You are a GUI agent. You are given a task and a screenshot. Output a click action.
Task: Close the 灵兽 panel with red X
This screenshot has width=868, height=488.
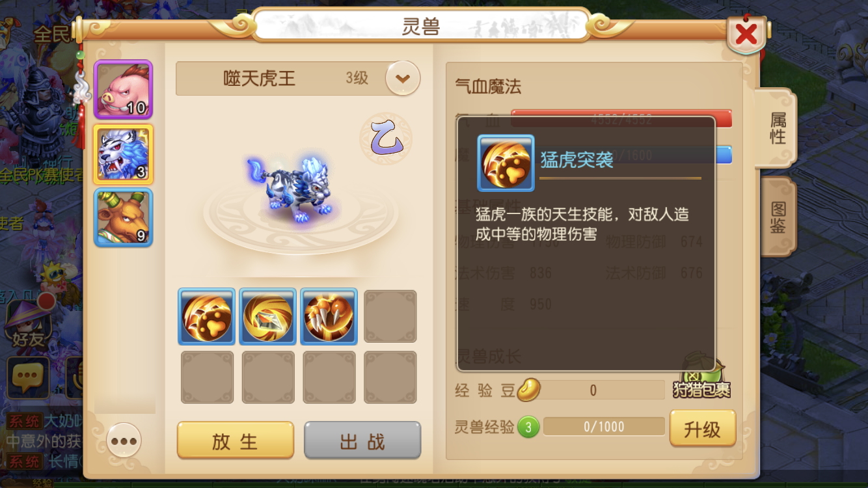[x=746, y=34]
